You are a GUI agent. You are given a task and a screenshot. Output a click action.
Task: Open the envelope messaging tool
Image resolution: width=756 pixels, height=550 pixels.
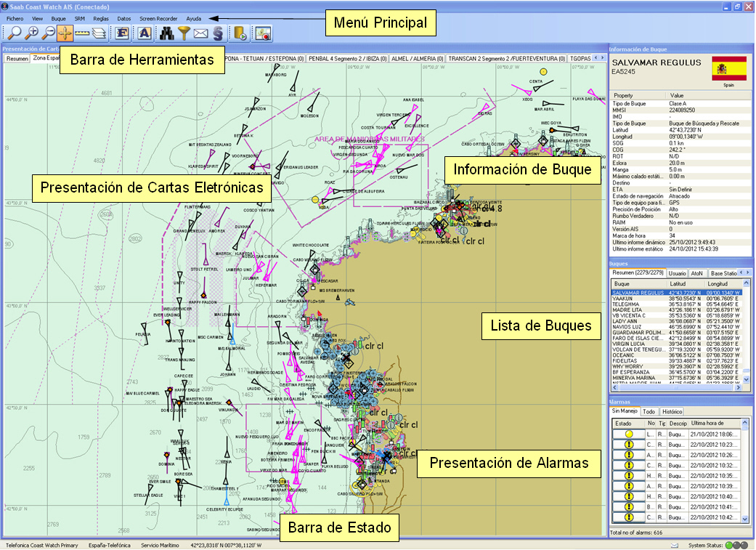click(x=200, y=32)
